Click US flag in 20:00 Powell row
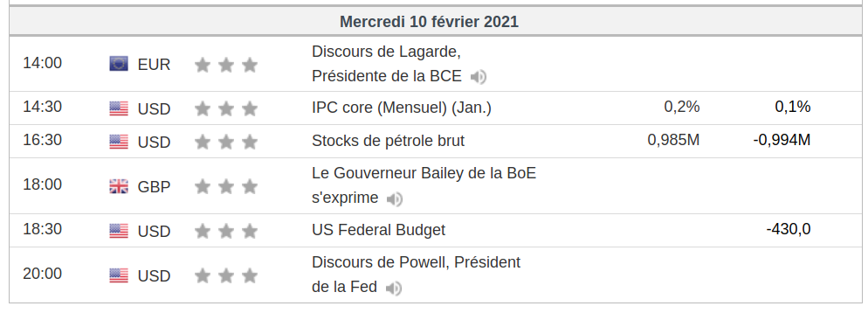The image size is (868, 320). click(119, 275)
